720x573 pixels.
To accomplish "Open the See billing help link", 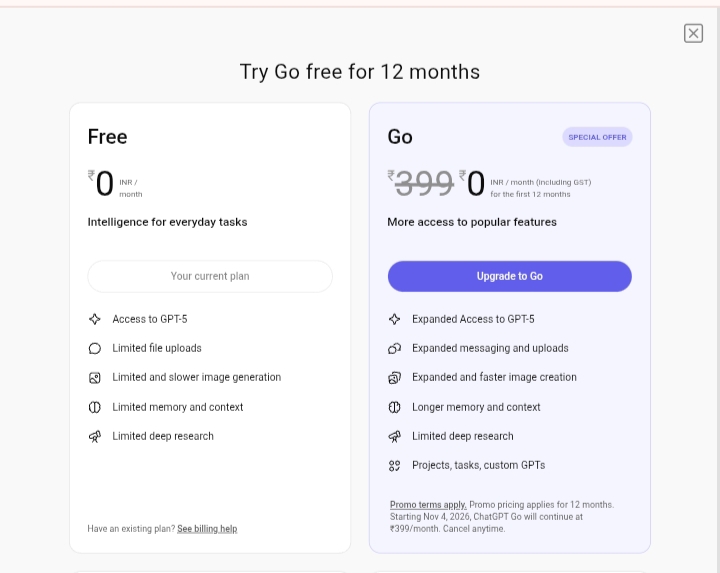I will click(x=207, y=529).
